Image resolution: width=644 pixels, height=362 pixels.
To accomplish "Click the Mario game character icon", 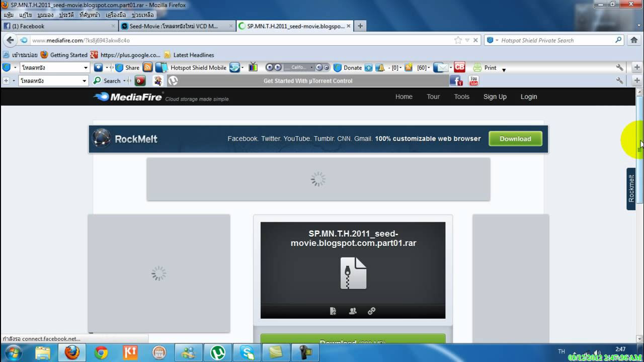I will point(158,80).
